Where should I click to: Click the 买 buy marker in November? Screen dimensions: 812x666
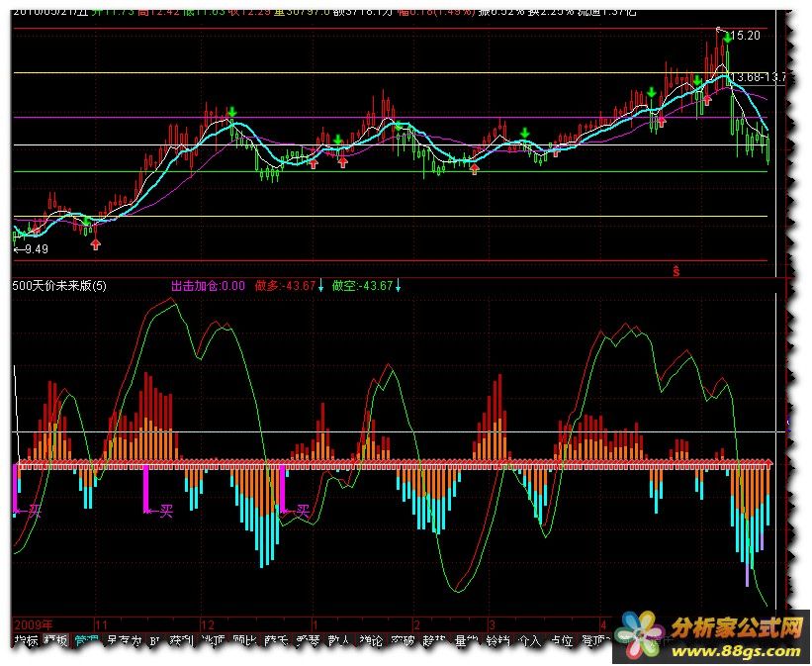[166, 512]
